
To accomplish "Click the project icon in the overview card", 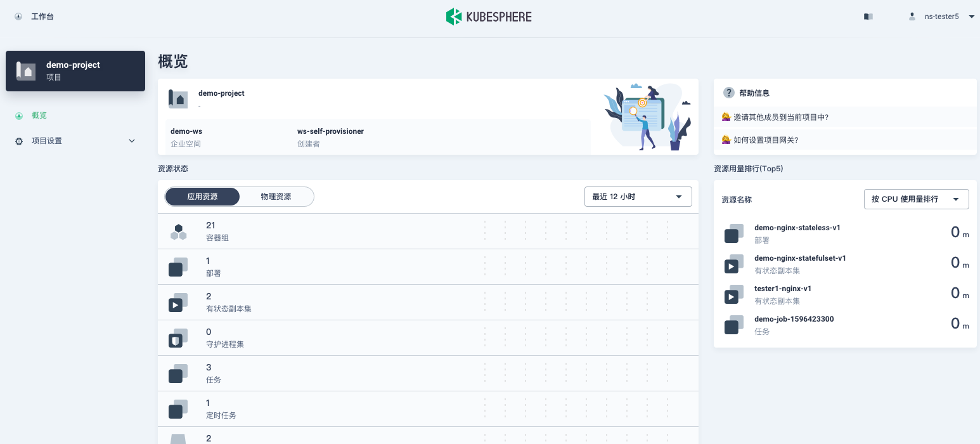I will tap(177, 99).
